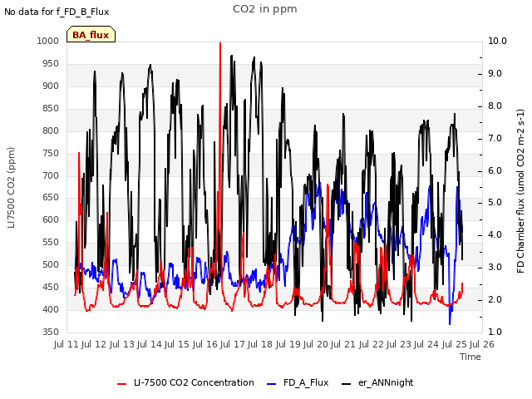This screenshot has height=399, width=532.
Task: Click the 'LI7500 CO2 (ppm)' axis label
Action: 11,188
